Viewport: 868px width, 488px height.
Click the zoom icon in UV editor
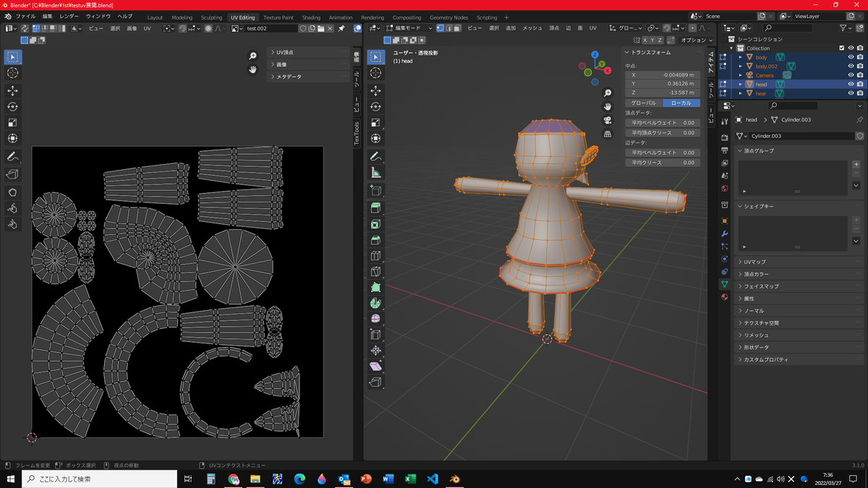click(252, 56)
